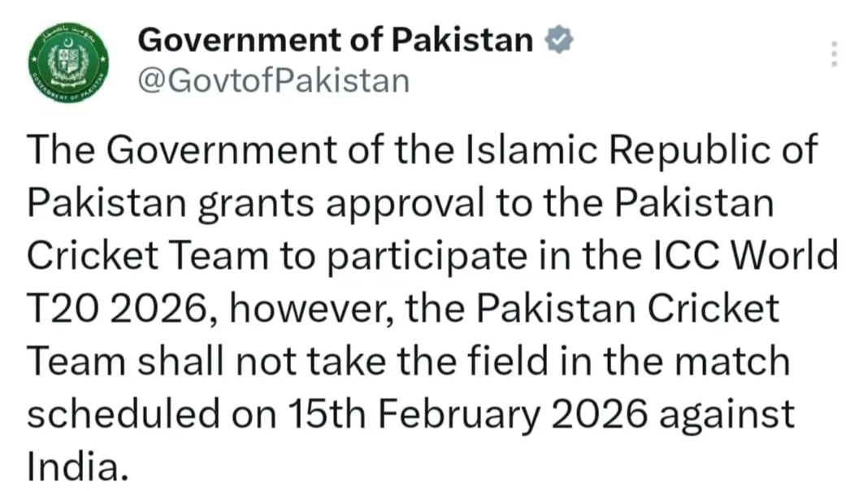Open the Government of Pakistan profile picture

point(68,63)
